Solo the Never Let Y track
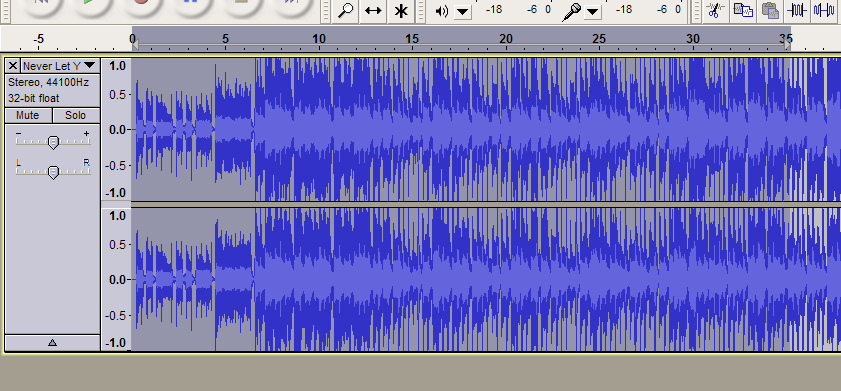This screenshot has height=391, width=841. [x=76, y=115]
